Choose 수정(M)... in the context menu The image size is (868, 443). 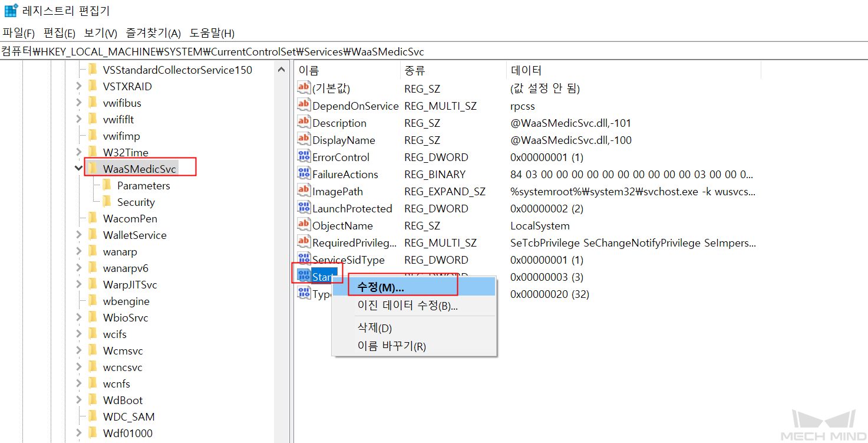click(414, 287)
